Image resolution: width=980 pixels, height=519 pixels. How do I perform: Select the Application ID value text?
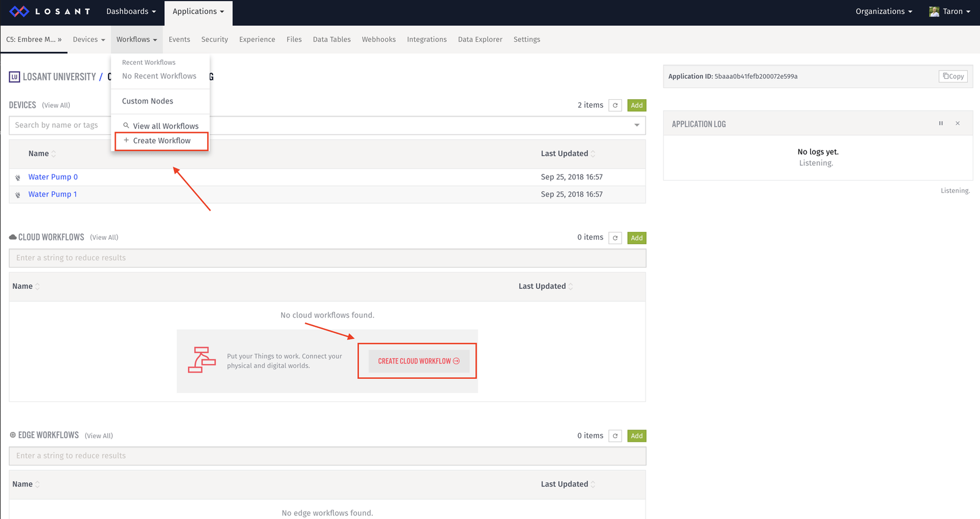tap(756, 77)
